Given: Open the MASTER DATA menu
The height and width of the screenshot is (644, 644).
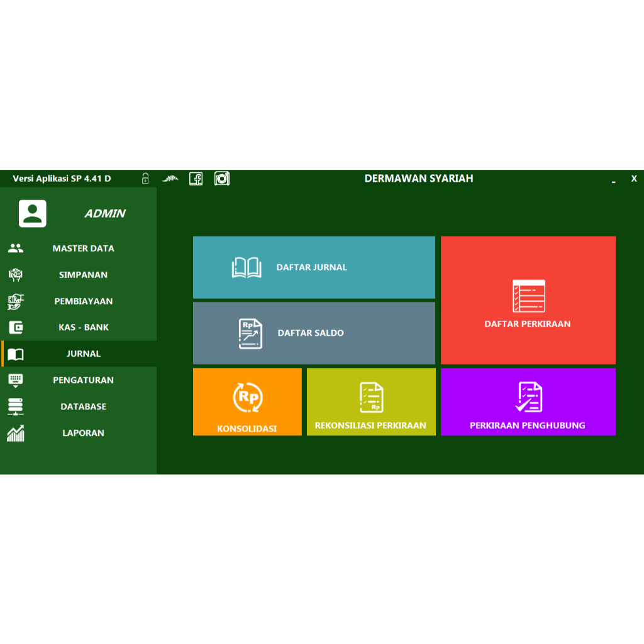Looking at the screenshot, I should pos(79,248).
